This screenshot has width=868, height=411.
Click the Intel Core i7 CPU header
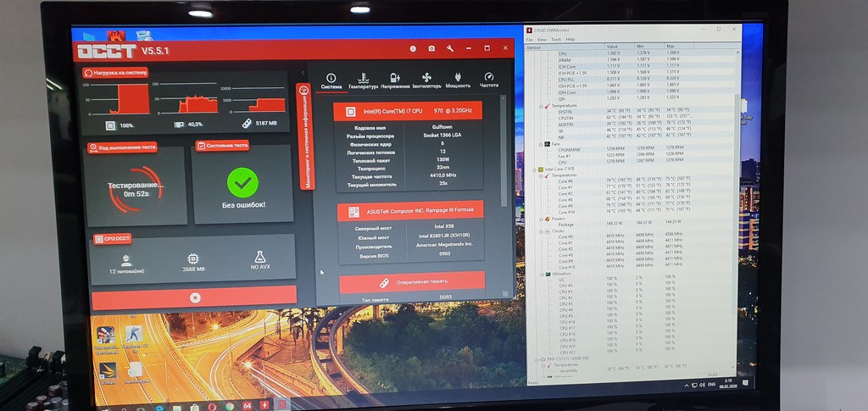click(x=408, y=111)
